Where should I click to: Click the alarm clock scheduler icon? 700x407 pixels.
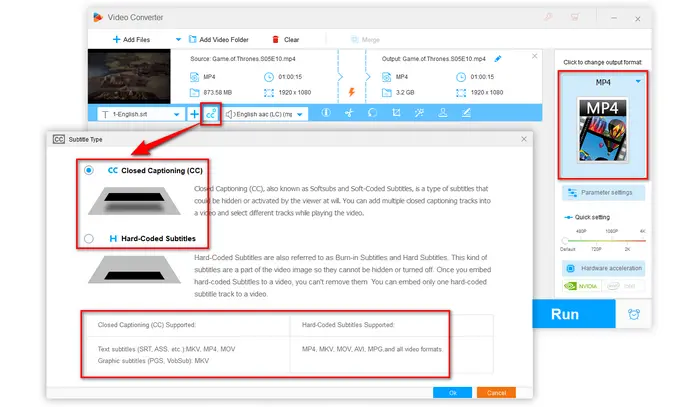[x=633, y=314]
